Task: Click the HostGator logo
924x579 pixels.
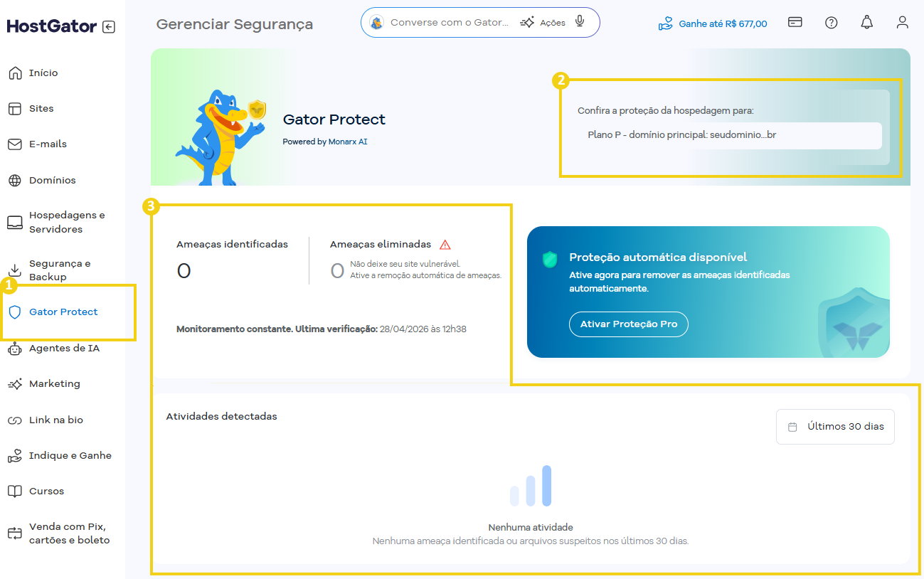Action: point(52,26)
